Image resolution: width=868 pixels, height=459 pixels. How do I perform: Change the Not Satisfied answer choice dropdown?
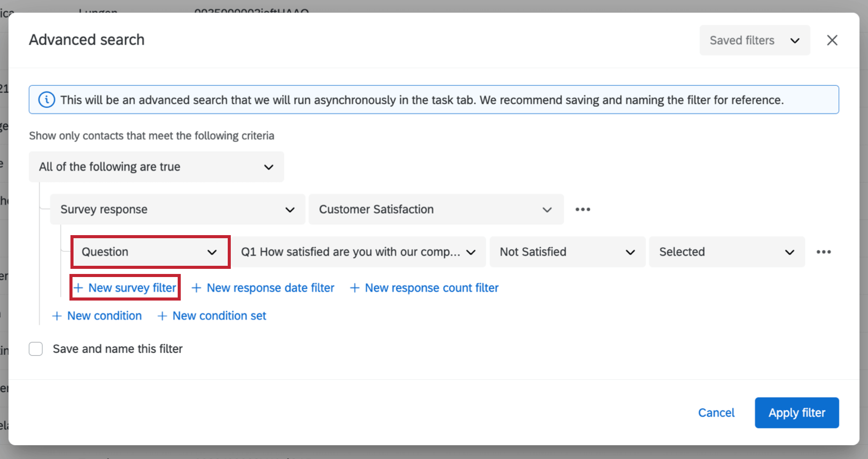567,252
